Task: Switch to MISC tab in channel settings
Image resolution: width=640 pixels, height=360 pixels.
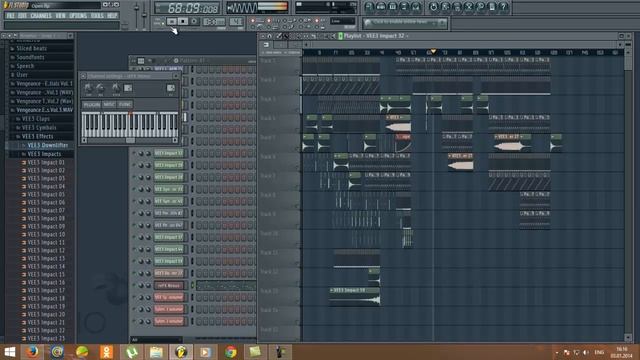Action: [x=109, y=104]
